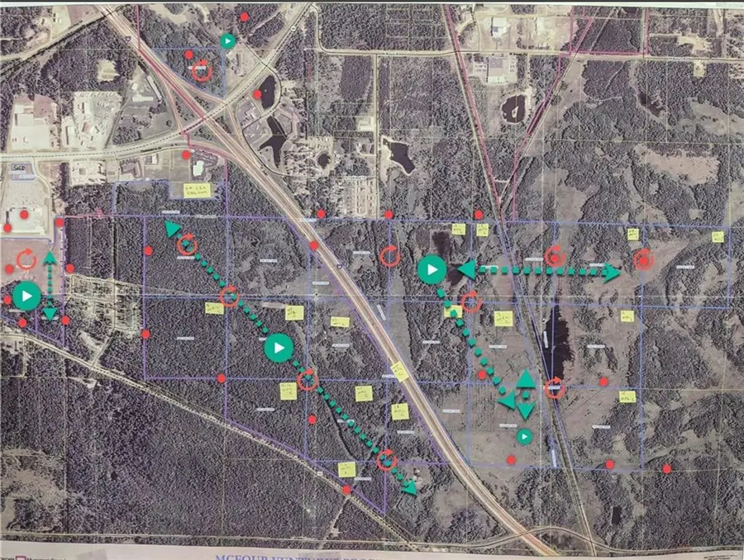Click the bottom-right-most red dot marker
This screenshot has width=744, height=560.
(666, 469)
